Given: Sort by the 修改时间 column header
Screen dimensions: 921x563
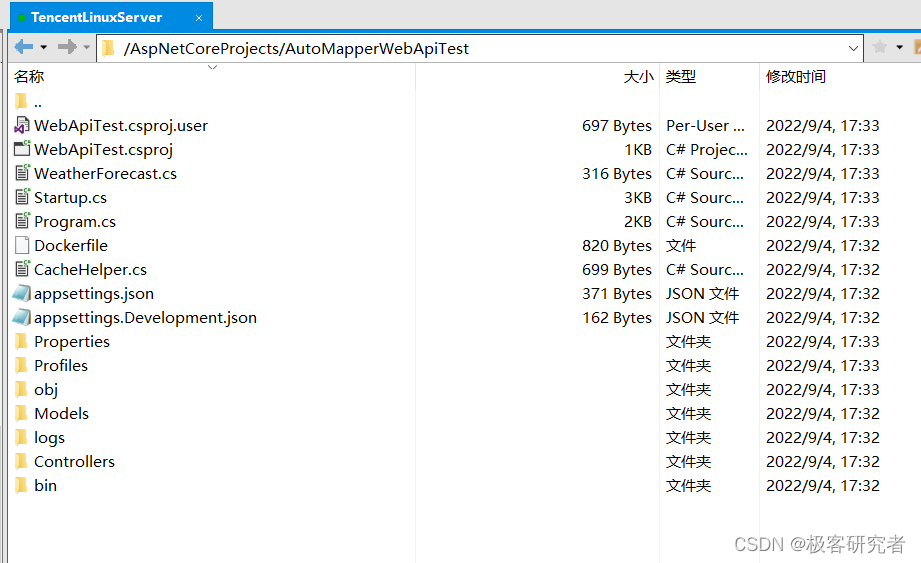Looking at the screenshot, I should point(796,77).
